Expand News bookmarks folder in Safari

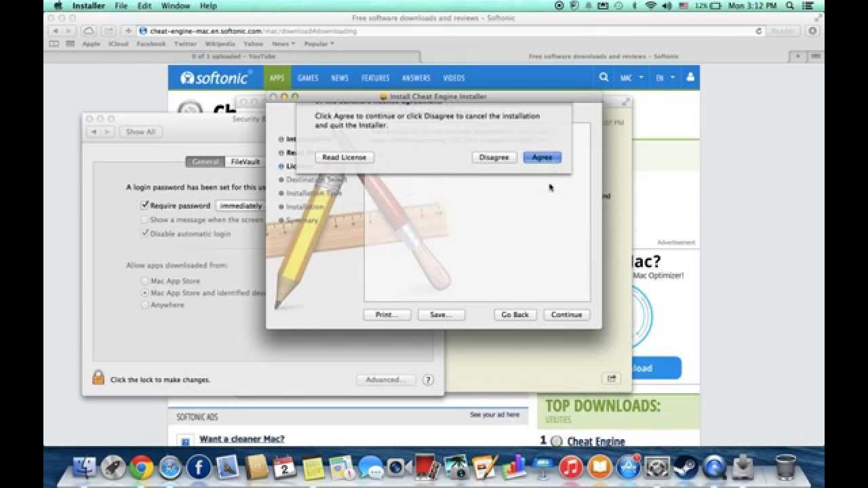(x=283, y=43)
